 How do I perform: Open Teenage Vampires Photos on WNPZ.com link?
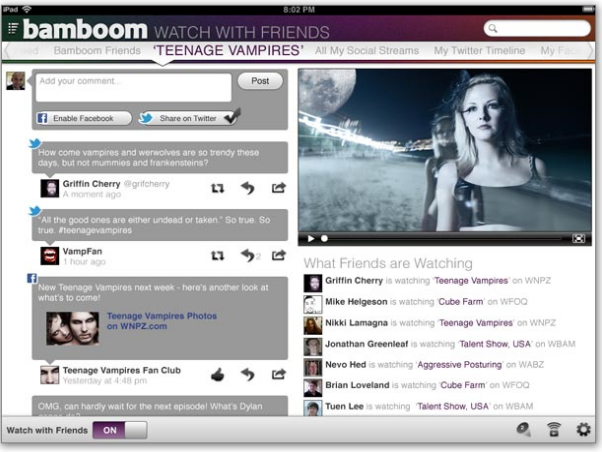coord(162,321)
